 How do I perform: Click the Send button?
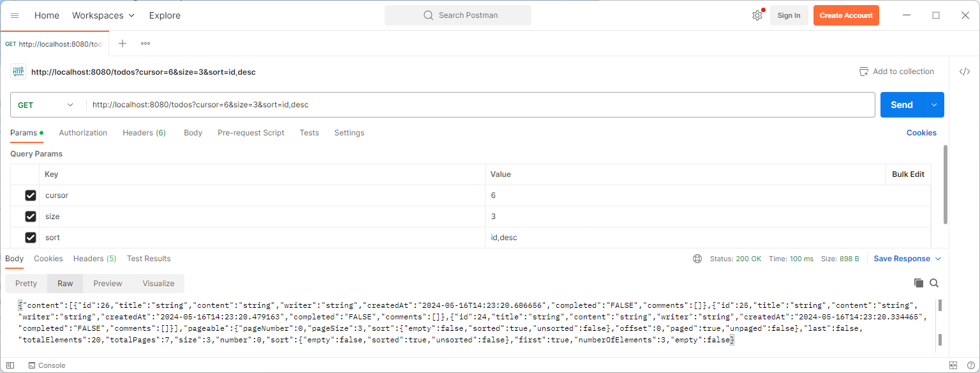coord(902,105)
